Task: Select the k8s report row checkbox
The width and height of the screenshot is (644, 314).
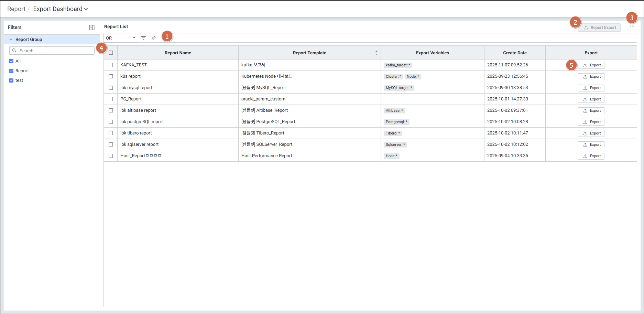Action: (x=111, y=76)
